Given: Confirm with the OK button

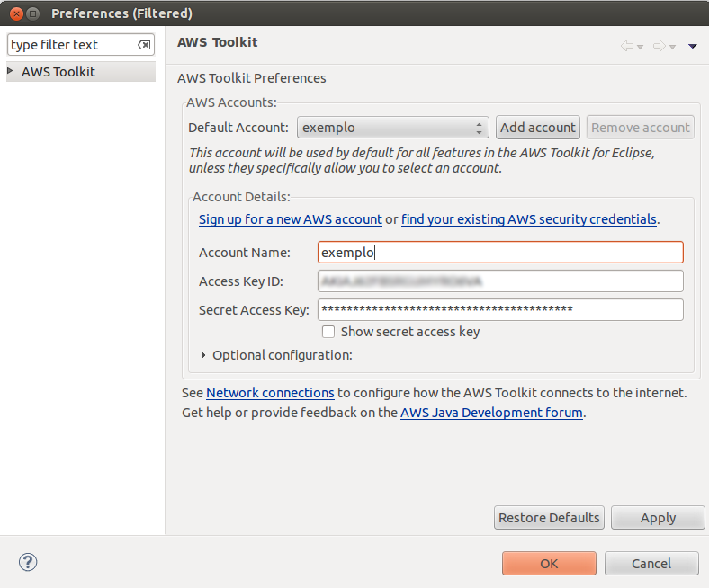Looking at the screenshot, I should (x=549, y=564).
